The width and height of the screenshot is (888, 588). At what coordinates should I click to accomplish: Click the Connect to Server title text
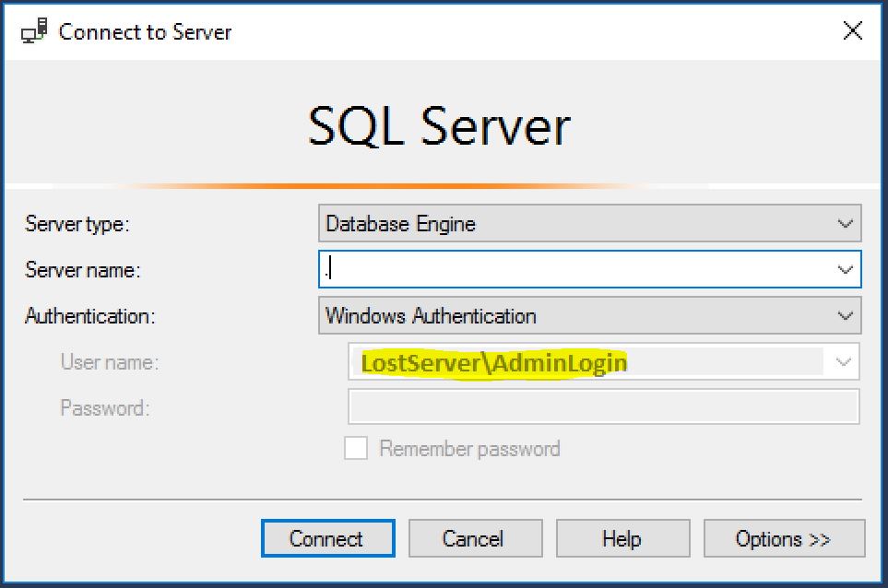146,32
